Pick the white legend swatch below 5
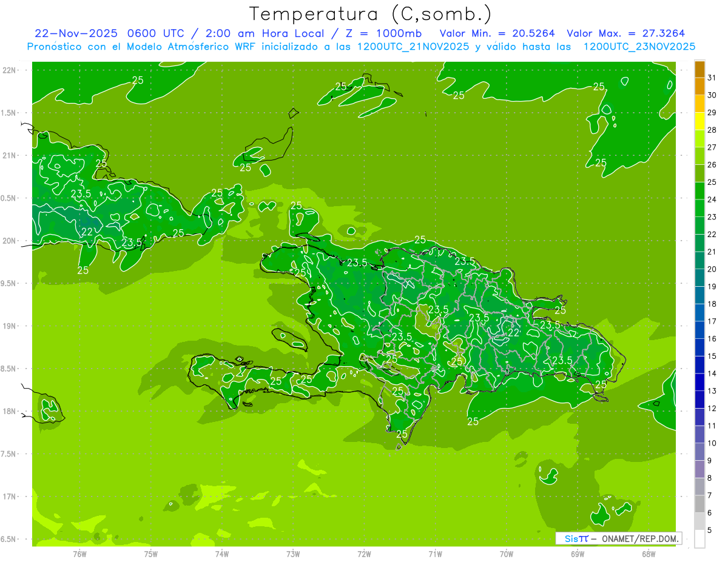This screenshot has height=562, width=728. [x=699, y=538]
